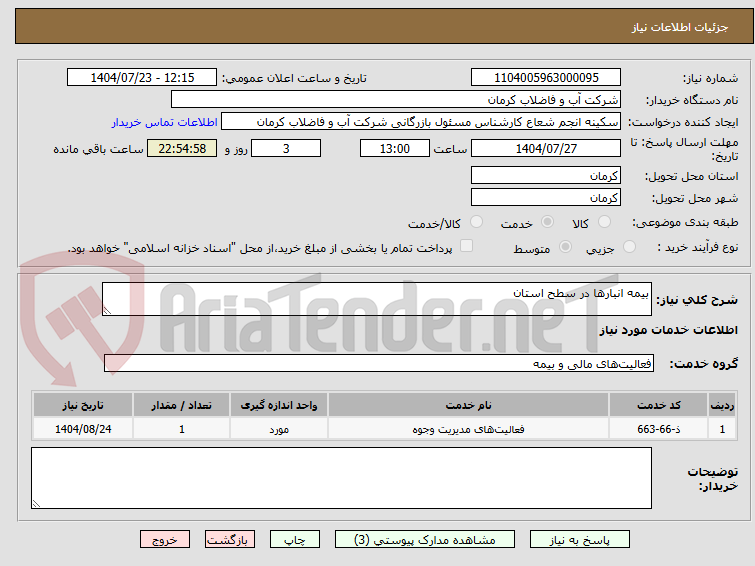The height and width of the screenshot is (566, 755).
Task: Click the requester field سکینه انجم شعاع
Action: tap(421, 122)
